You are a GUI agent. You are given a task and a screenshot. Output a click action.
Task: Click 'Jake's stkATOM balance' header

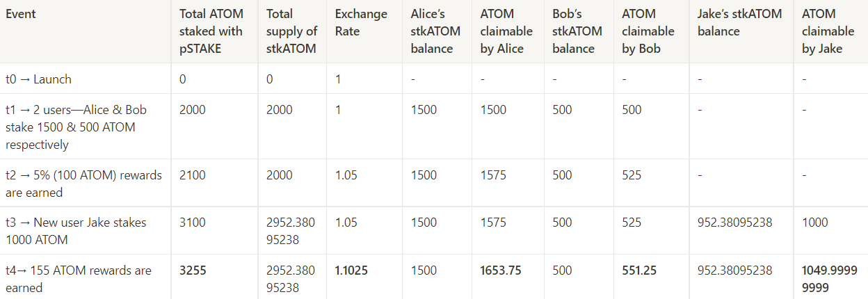[739, 22]
